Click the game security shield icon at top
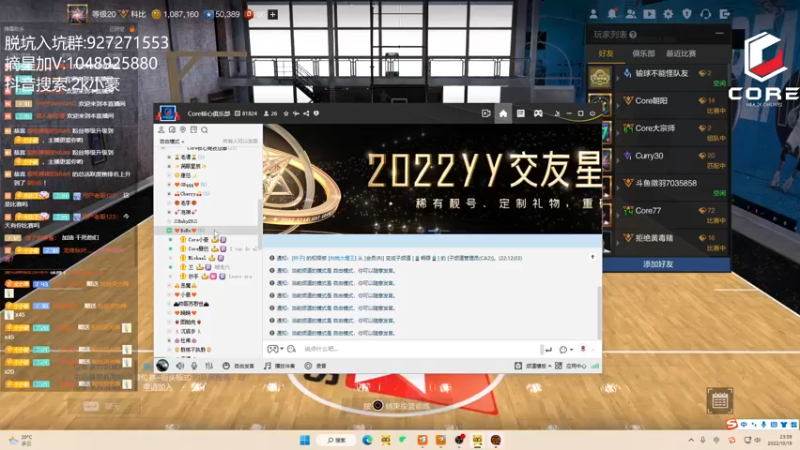 (x=687, y=14)
